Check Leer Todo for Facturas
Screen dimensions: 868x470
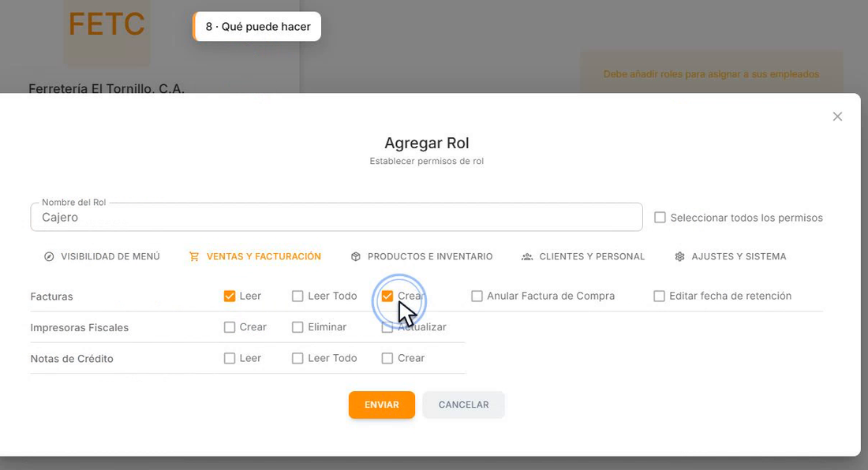click(x=297, y=296)
